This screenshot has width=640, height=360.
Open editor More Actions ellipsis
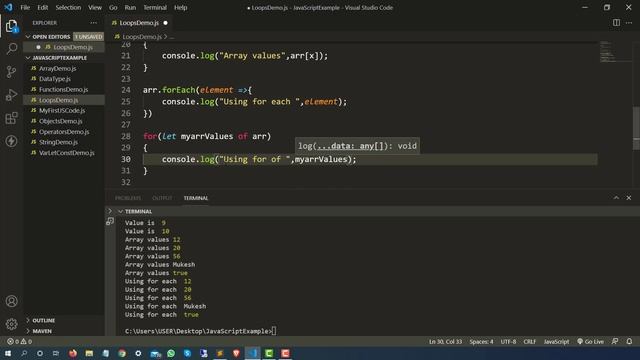point(629,23)
